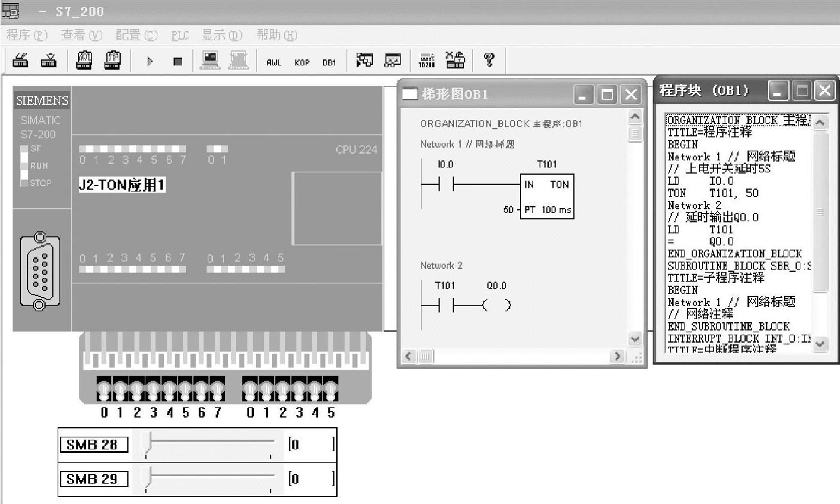The width and height of the screenshot is (840, 504).
Task: Show the AWL statement list view
Action: point(274,62)
